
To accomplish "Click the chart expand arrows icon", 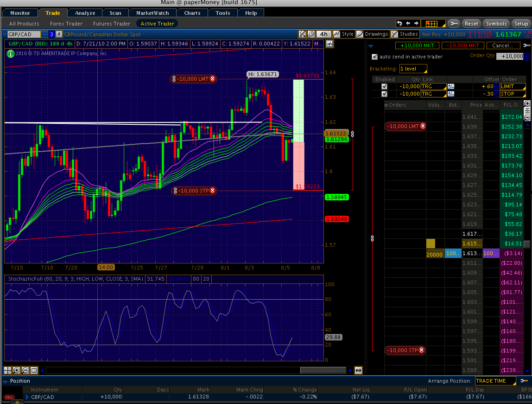I will click(x=302, y=34).
